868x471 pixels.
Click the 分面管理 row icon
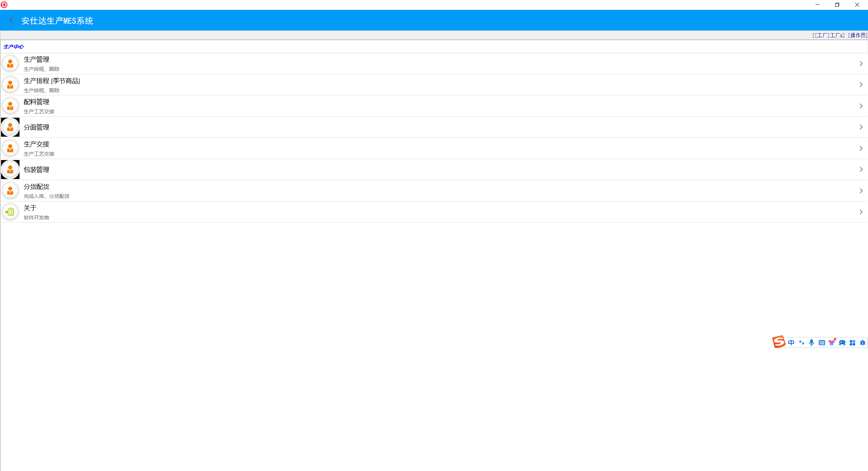pos(10,127)
